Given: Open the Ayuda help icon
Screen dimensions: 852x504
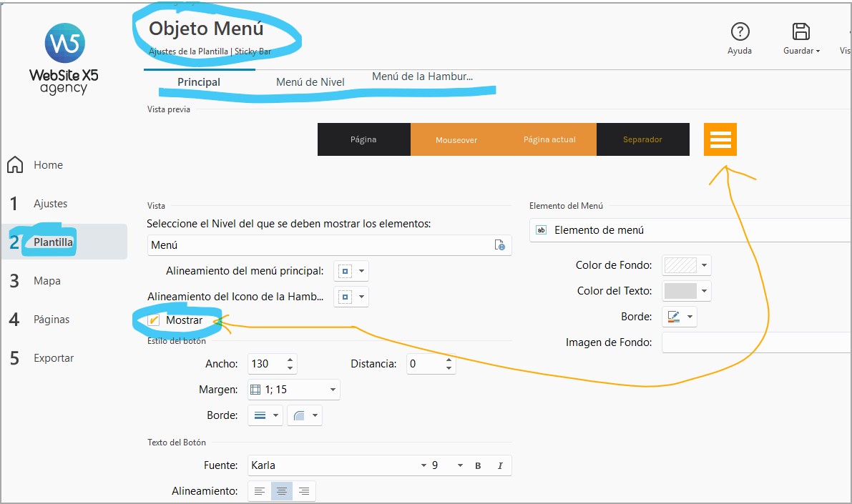Looking at the screenshot, I should click(x=740, y=32).
